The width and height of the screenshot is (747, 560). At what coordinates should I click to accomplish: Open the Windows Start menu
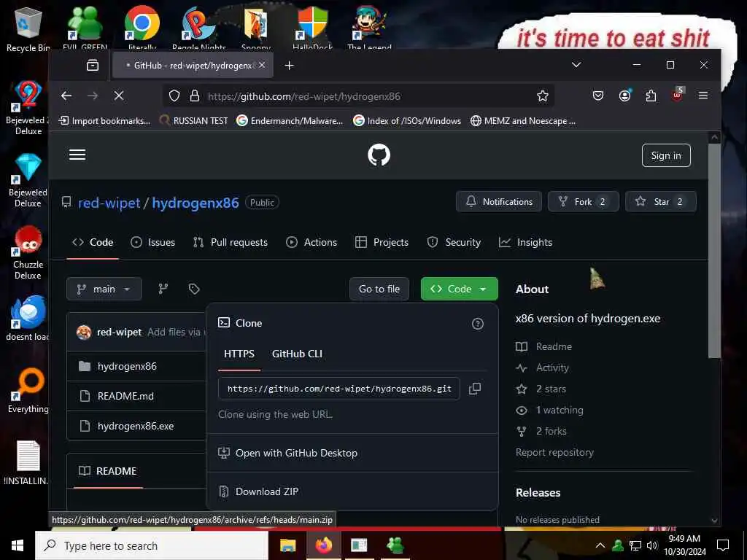click(18, 545)
